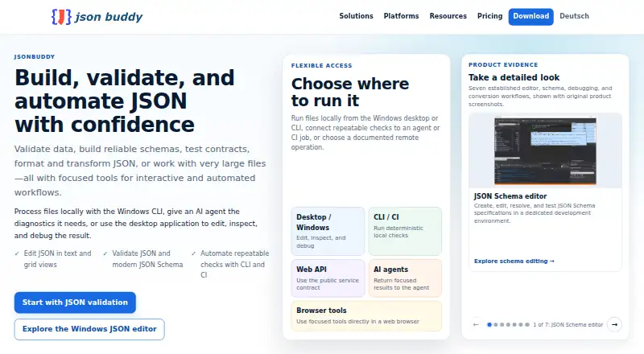Open the Platforms menu
Image resolution: width=644 pixels, height=354 pixels.
[x=401, y=16]
